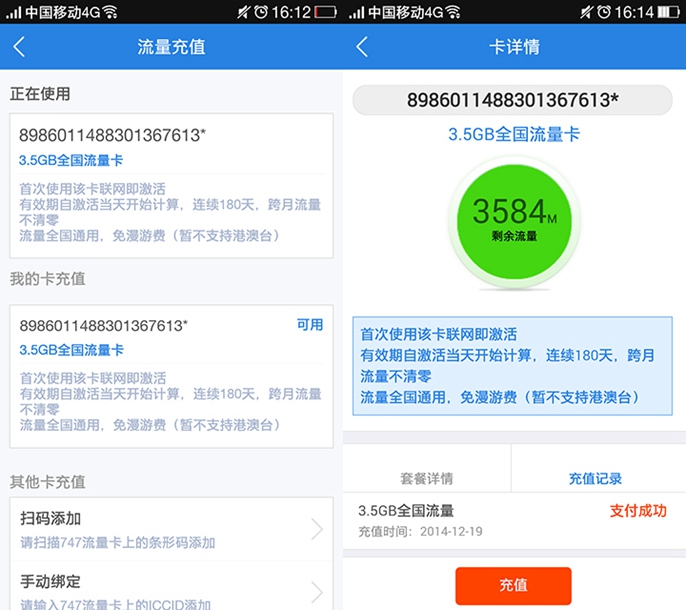Tap WiFi icon in left status bar
Viewport: 686px width, 610px height.
109,12
